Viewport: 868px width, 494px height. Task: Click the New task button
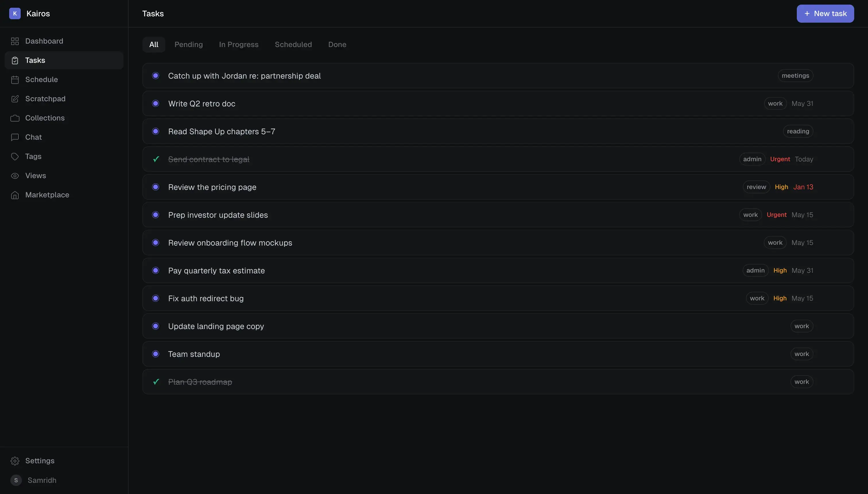tap(825, 13)
